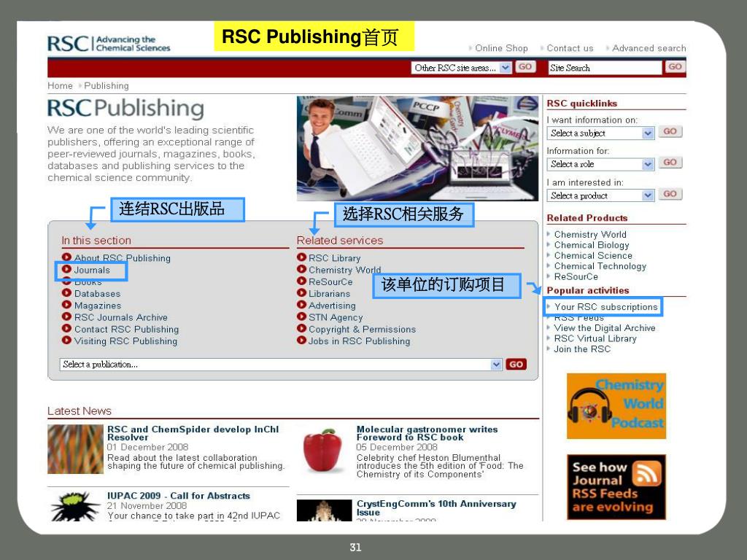Open the IUPAC 2009 Call for Abstracts headline
The height and width of the screenshot is (560, 747).
click(x=179, y=496)
